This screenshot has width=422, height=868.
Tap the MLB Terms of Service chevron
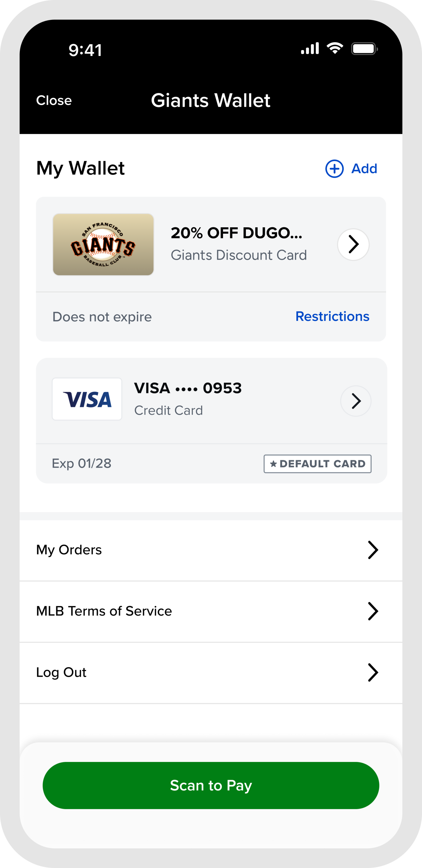[373, 611]
